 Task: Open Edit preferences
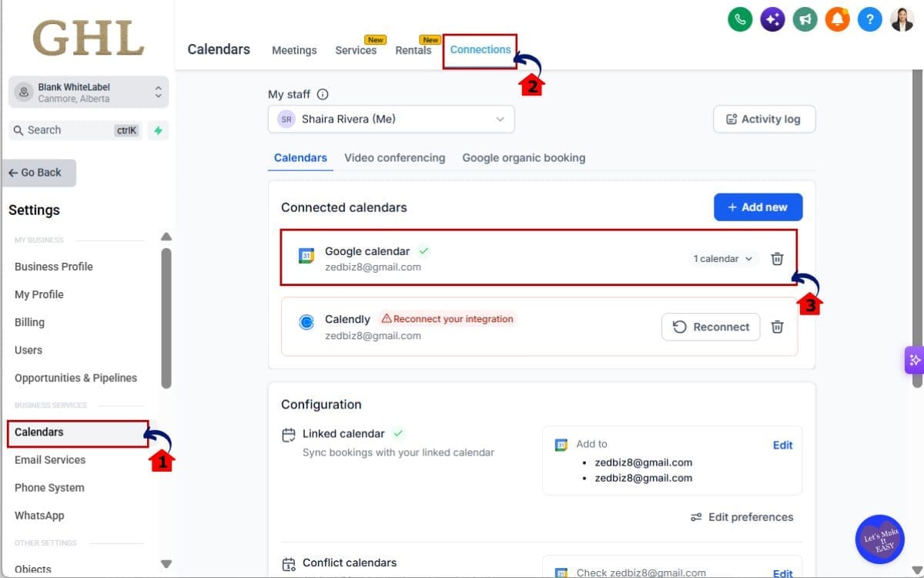click(742, 517)
